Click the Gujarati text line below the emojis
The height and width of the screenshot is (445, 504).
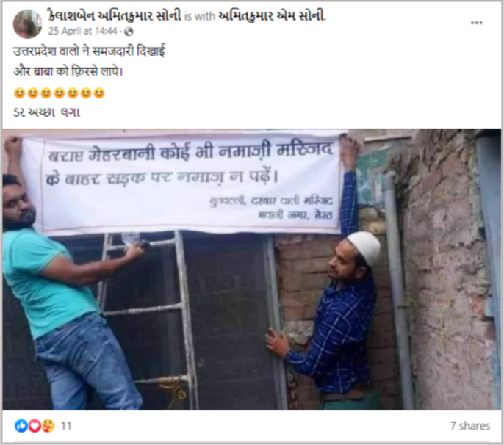tap(46, 112)
